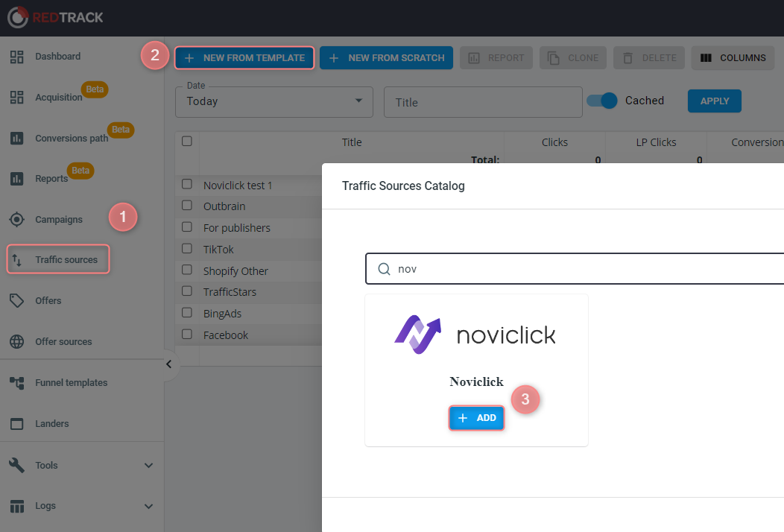Click the Conversions path chart icon

click(17, 138)
